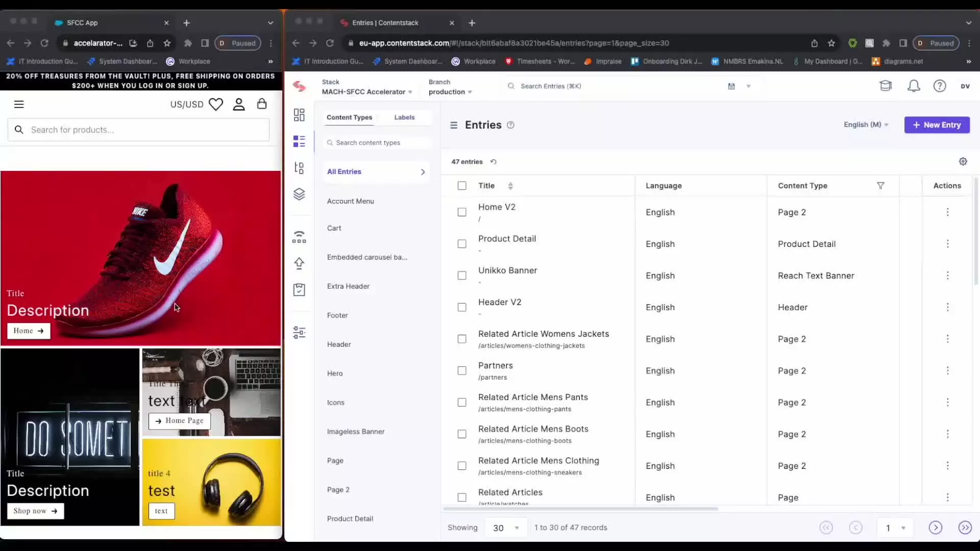
Task: Open the page number 1 dropdown
Action: click(x=895, y=528)
